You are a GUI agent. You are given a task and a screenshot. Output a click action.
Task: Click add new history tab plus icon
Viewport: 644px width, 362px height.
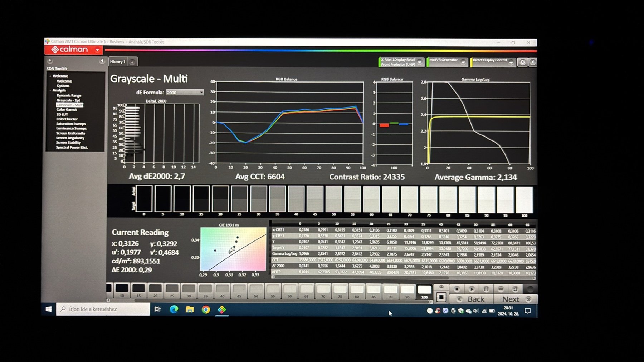[x=132, y=62]
